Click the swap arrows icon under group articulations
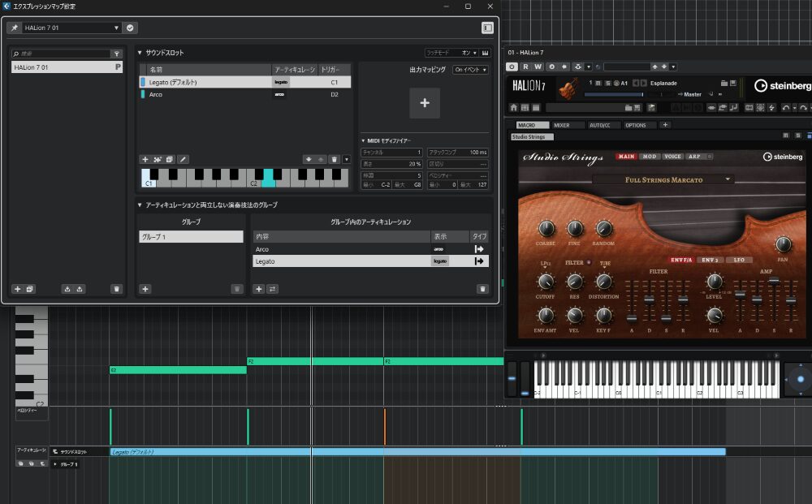This screenshot has height=504, width=812. coord(273,288)
